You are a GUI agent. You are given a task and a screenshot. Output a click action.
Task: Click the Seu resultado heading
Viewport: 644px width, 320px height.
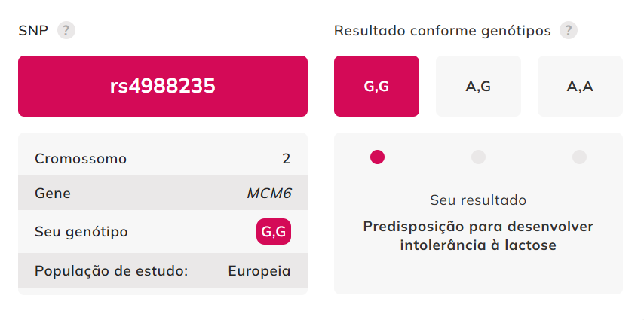coord(478,200)
